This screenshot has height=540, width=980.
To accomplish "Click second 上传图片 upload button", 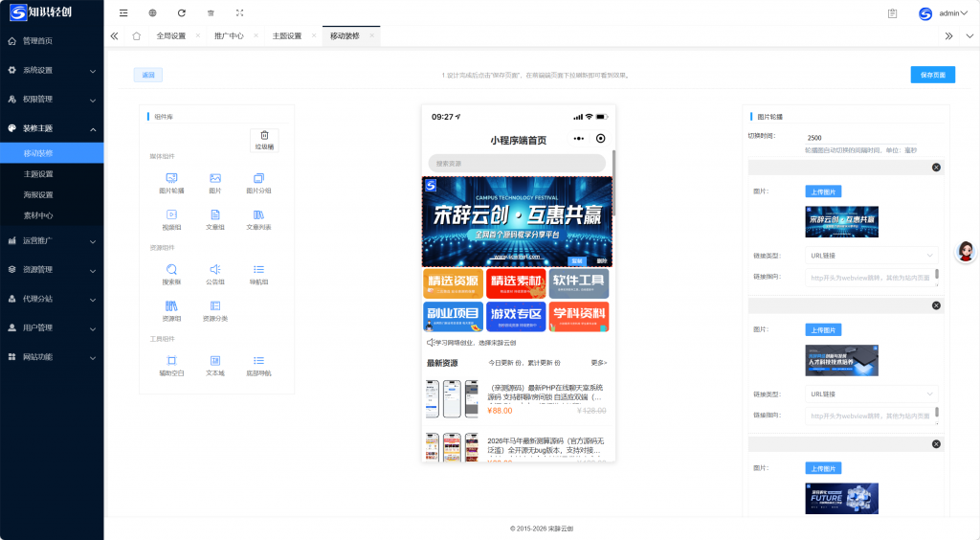I will click(x=823, y=330).
